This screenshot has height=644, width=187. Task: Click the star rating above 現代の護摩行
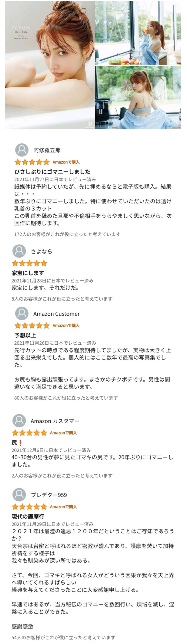coord(30,507)
